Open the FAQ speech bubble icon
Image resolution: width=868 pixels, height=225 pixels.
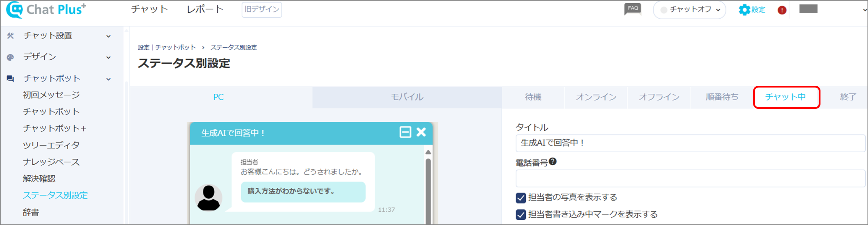(x=632, y=9)
